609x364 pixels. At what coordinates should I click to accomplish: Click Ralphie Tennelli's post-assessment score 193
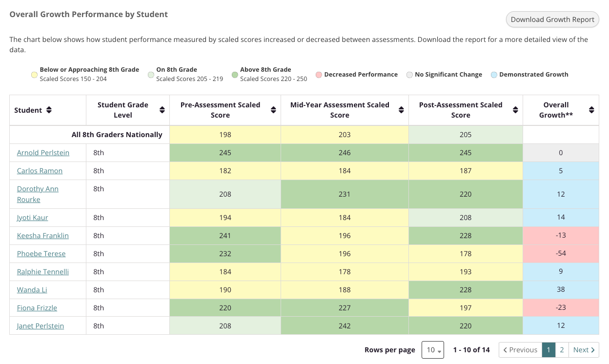(x=466, y=272)
